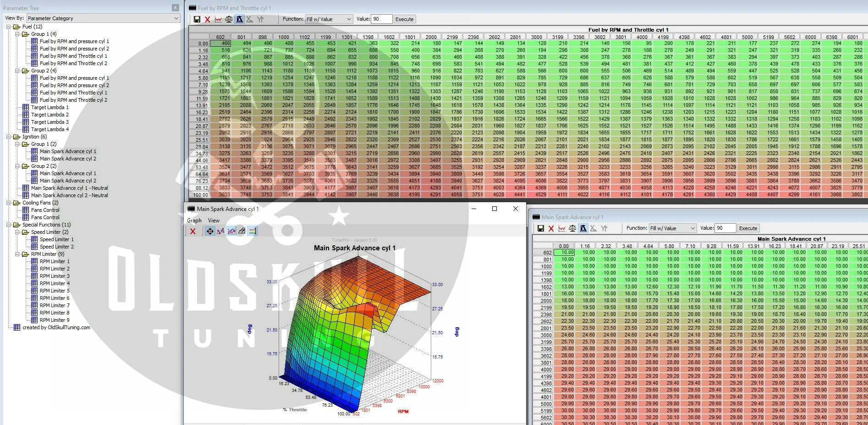Collapse the Speed Limiter (2) node
The height and width of the screenshot is (425, 868).
tap(17, 232)
